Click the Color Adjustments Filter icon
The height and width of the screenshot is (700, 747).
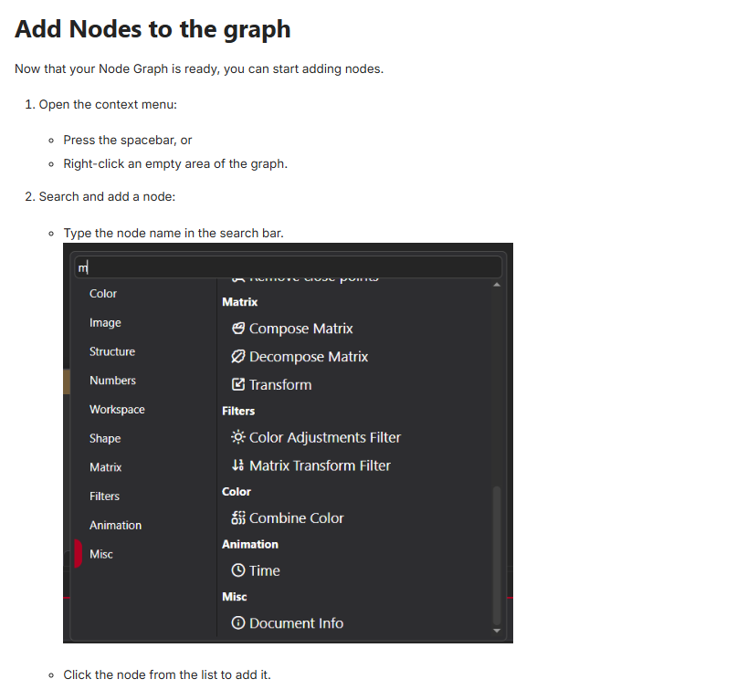(238, 438)
